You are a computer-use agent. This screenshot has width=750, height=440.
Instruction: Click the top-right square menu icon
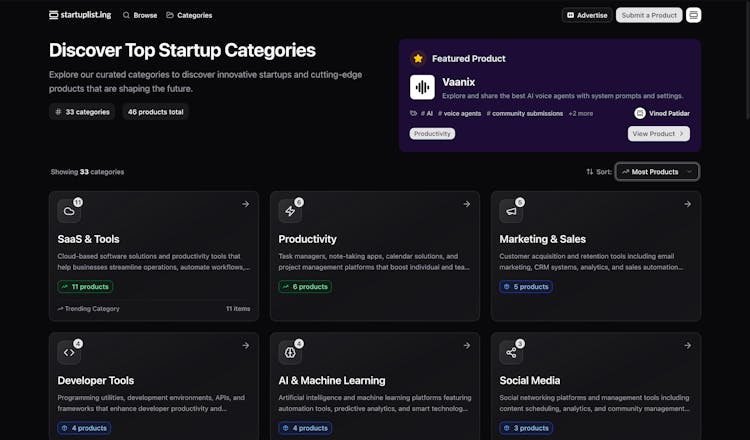(x=694, y=15)
